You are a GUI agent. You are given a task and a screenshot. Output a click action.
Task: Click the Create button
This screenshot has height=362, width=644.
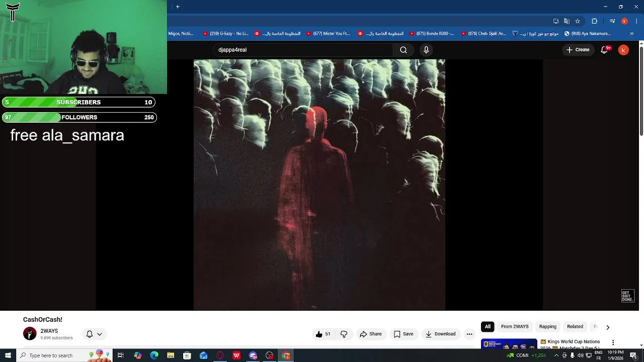(x=578, y=50)
